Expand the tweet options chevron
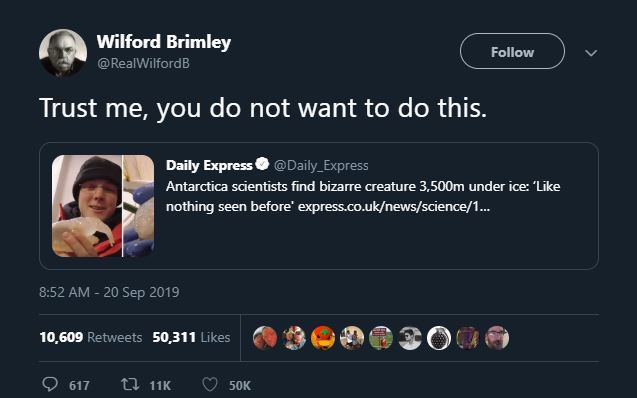Image resolution: width=637 pixels, height=398 pixels. coord(591,53)
